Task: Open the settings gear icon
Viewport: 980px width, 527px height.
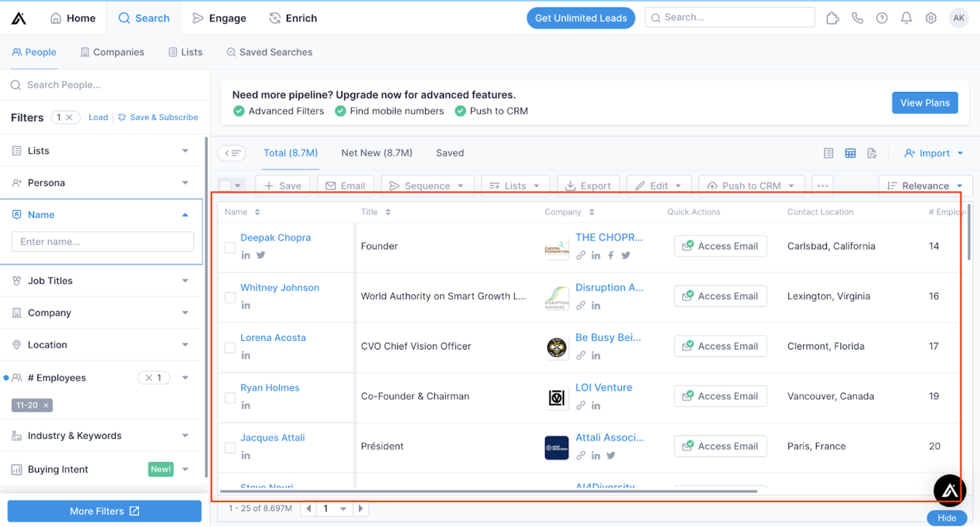Action: click(x=931, y=18)
